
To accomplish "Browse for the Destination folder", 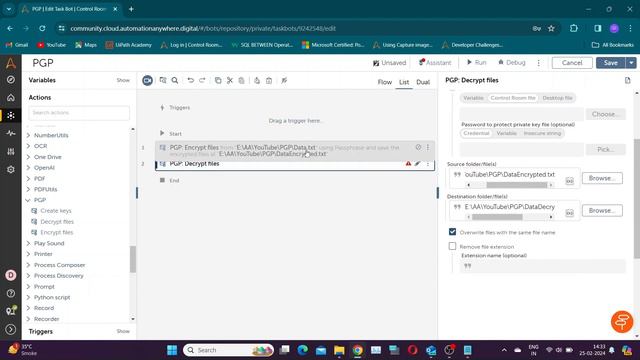I will (x=602, y=211).
